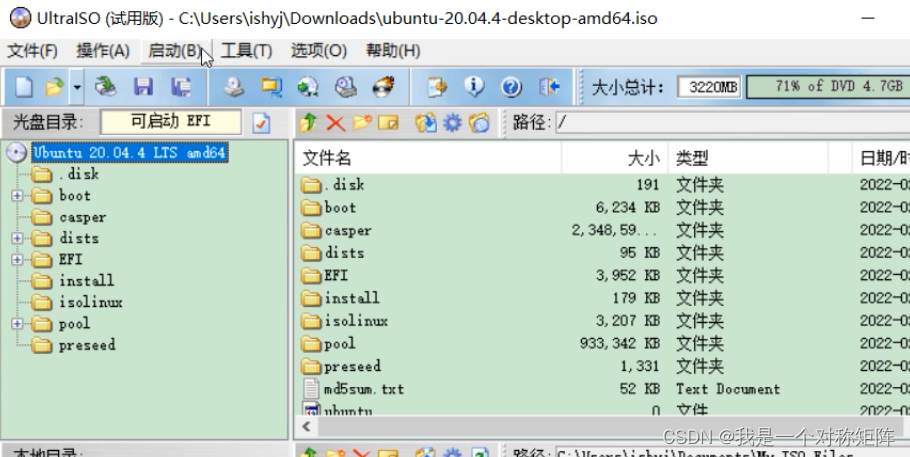
Task: Click the New Folder icon in disc toolbar
Action: click(x=362, y=123)
